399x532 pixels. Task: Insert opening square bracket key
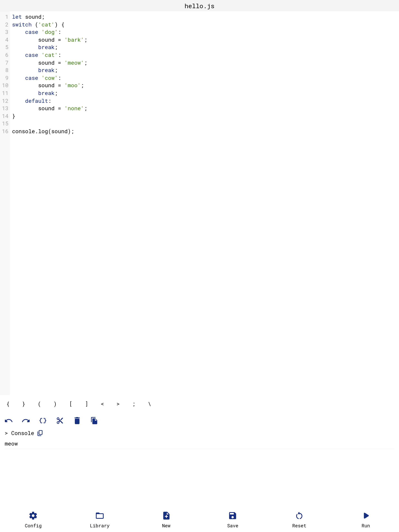click(x=71, y=404)
